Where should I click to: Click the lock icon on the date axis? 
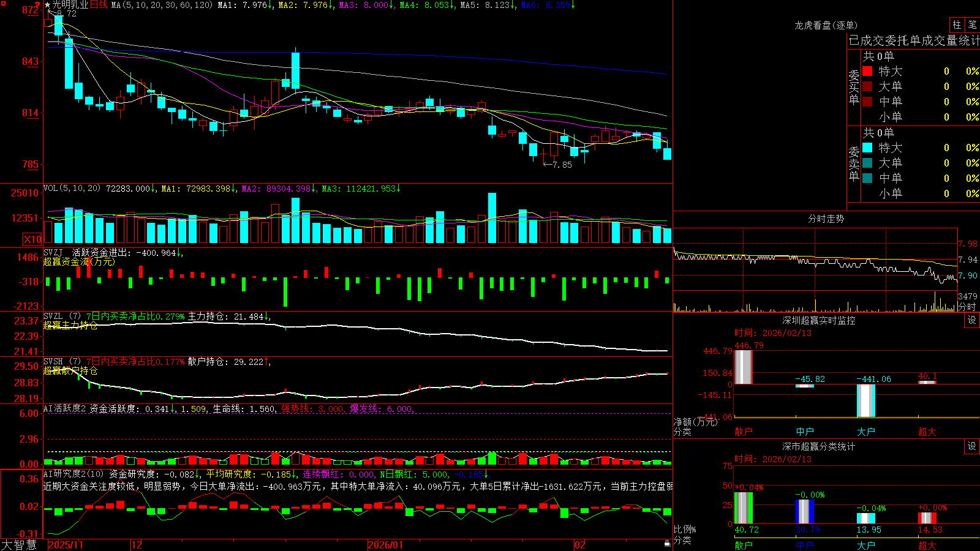pyautogui.click(x=668, y=544)
